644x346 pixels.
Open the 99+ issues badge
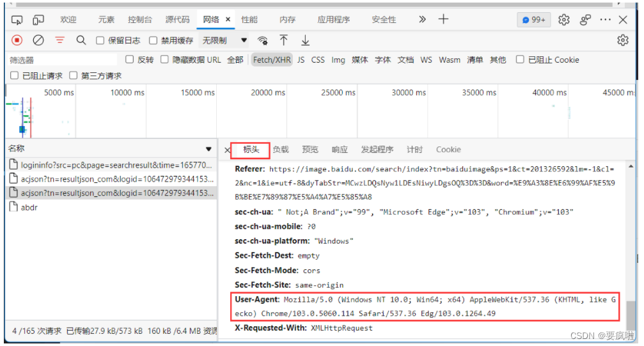click(x=533, y=20)
